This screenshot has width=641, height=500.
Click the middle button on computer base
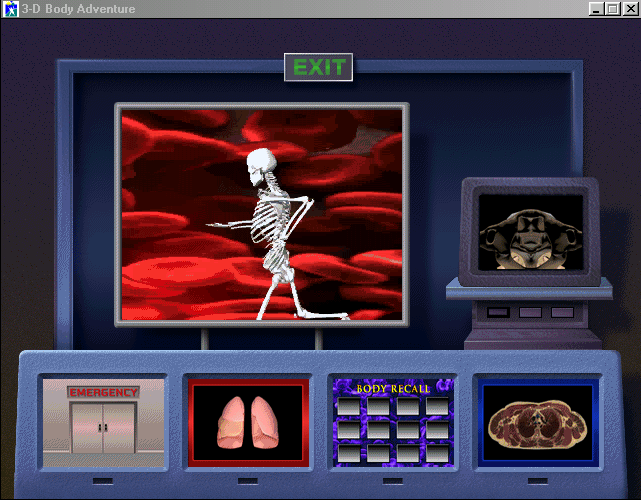(x=530, y=312)
